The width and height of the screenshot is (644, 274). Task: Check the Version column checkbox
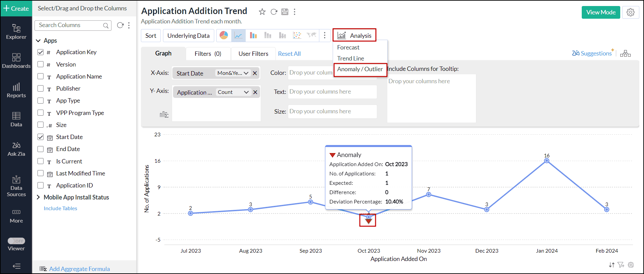coord(41,64)
